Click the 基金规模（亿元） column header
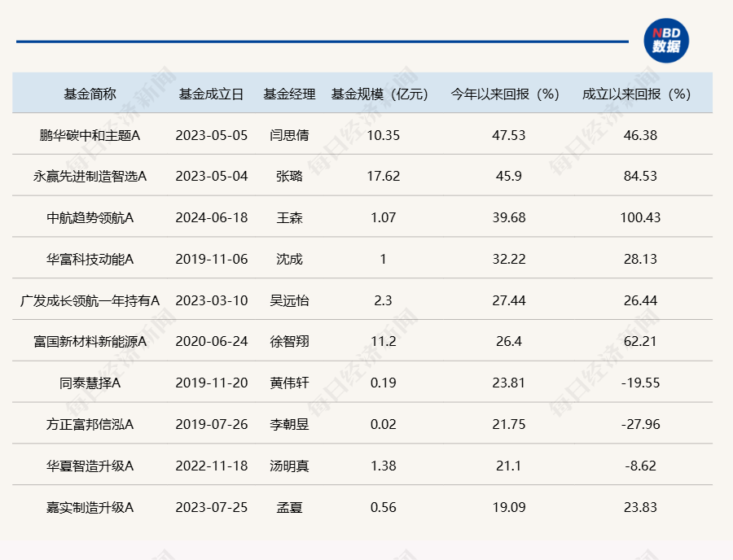 tap(380, 94)
